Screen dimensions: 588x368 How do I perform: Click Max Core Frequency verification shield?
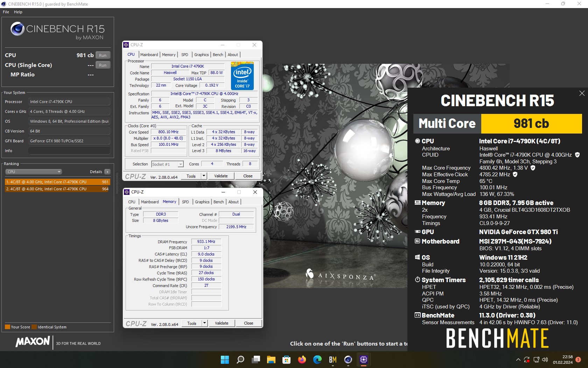[533, 168]
